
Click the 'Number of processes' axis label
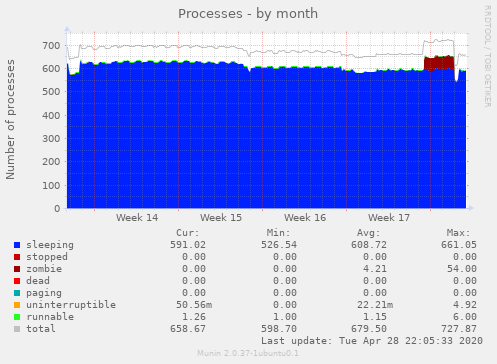10,119
